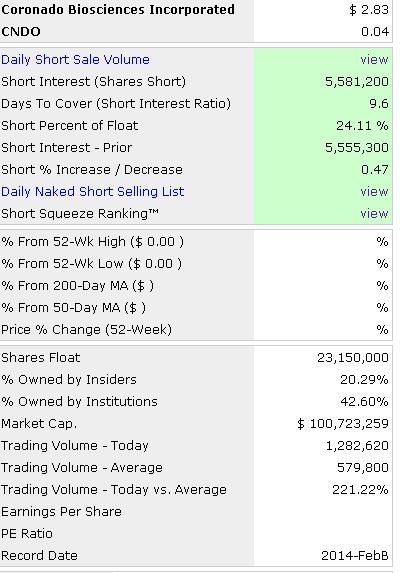Click the % From 200-Day MA label

[77, 285]
